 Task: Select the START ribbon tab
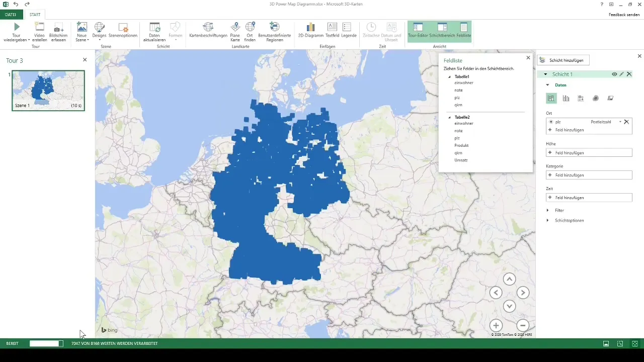35,15
